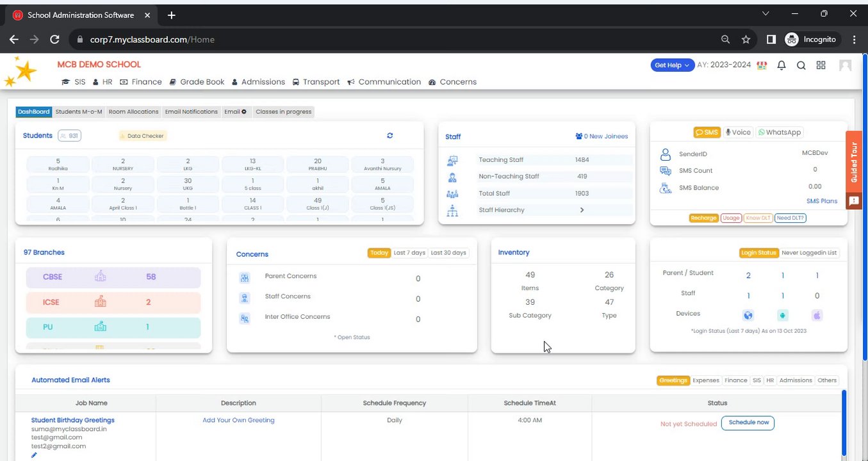Click the SenderID person icon
The width and height of the screenshot is (868, 461).
[x=666, y=154]
